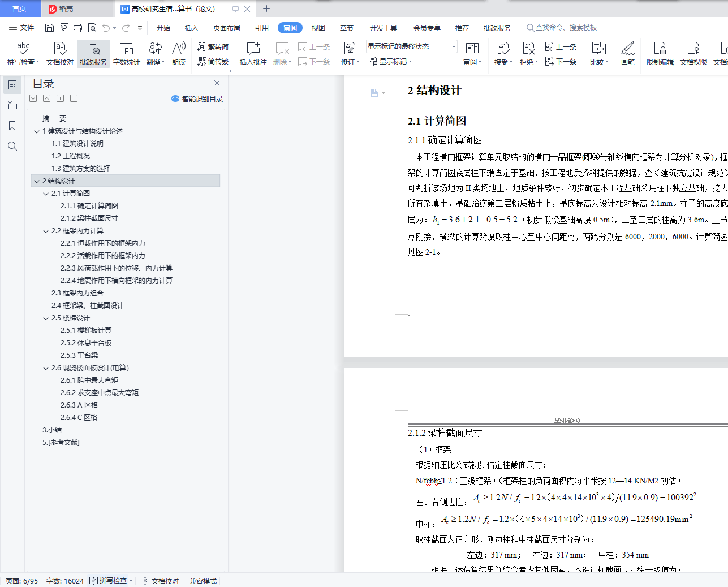Image resolution: width=728 pixels, height=587 pixels.
Task: Go to next revision with 下一条 beside 拒绝
Action: tap(561, 61)
